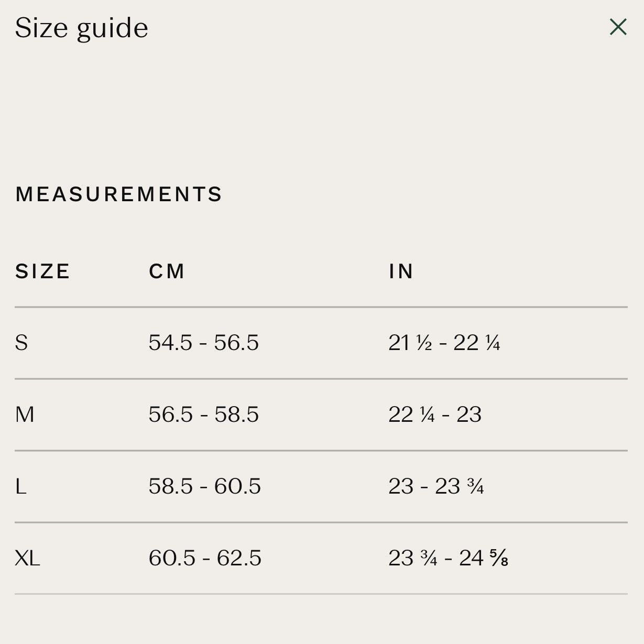Click the 21 ½ - 22 ¼ inch value
Image resolution: width=644 pixels, height=644 pixels.
click(x=444, y=343)
